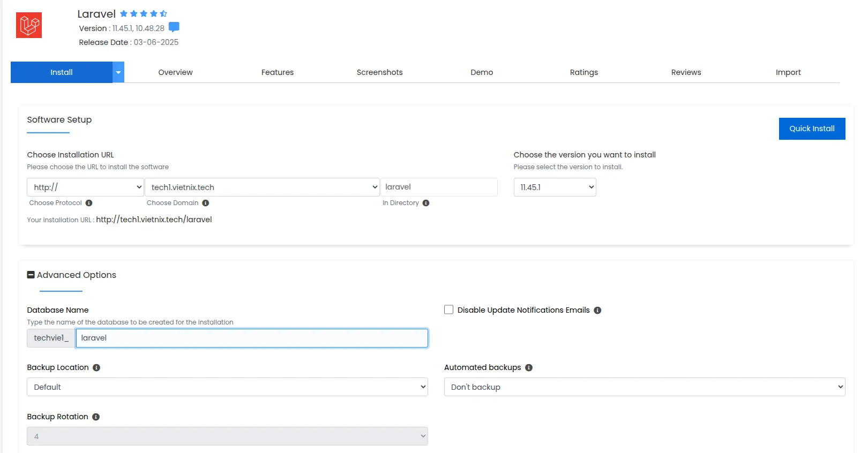The height and width of the screenshot is (453, 868).
Task: Open the protocol http:// dropdown
Action: pyautogui.click(x=86, y=187)
